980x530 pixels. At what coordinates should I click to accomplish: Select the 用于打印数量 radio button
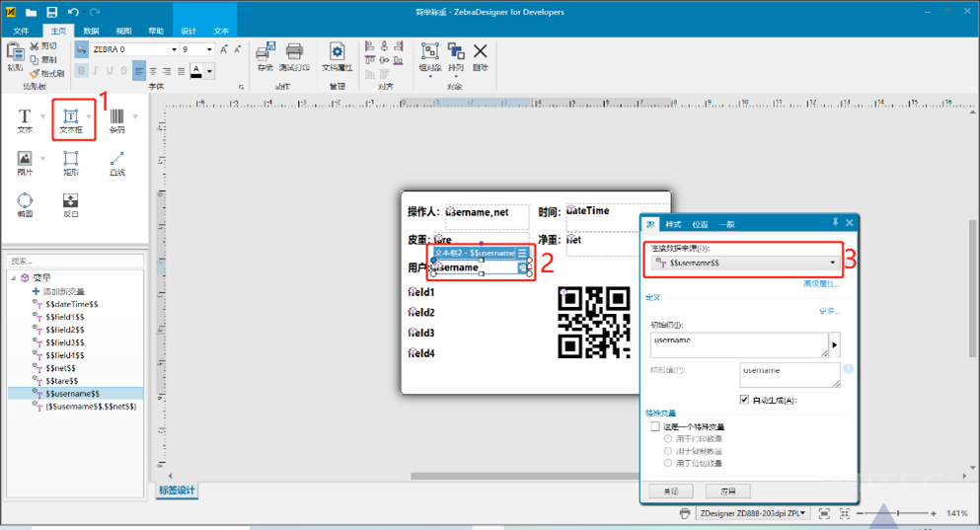click(x=668, y=438)
